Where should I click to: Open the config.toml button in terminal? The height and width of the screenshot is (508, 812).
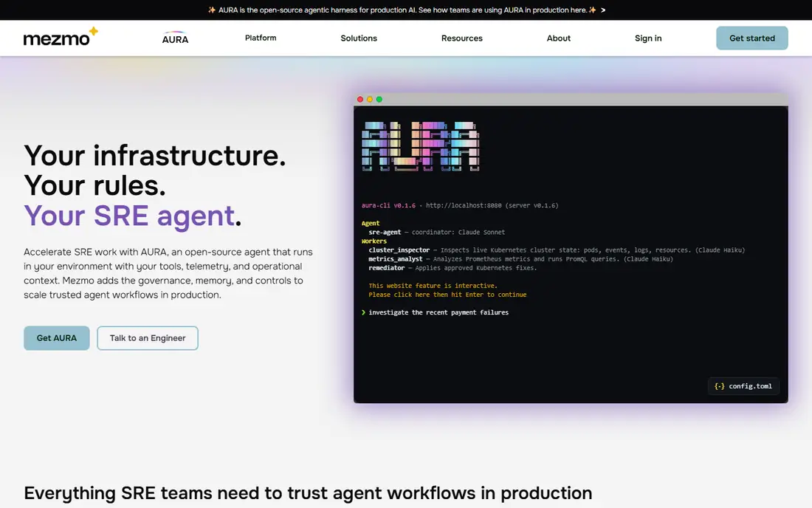point(743,386)
